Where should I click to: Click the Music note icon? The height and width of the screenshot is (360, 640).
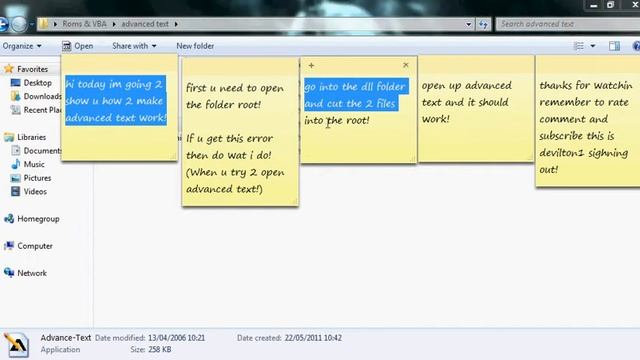click(x=16, y=164)
